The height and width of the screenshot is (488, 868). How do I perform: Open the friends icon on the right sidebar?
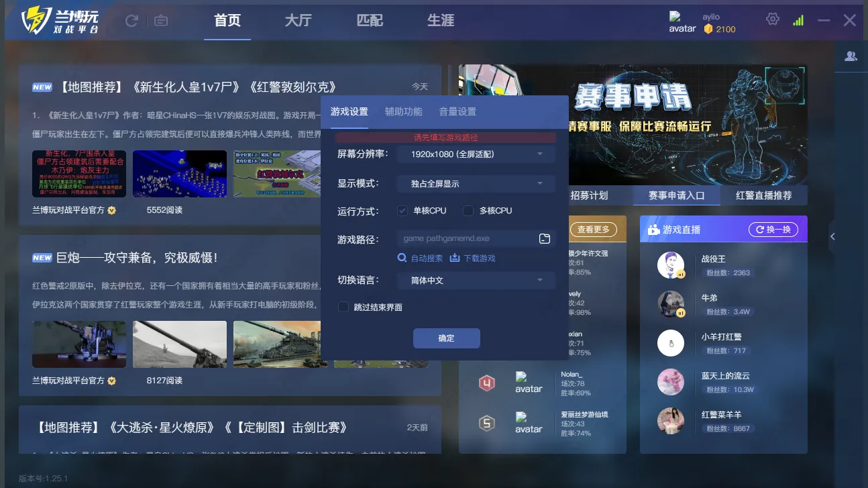851,56
